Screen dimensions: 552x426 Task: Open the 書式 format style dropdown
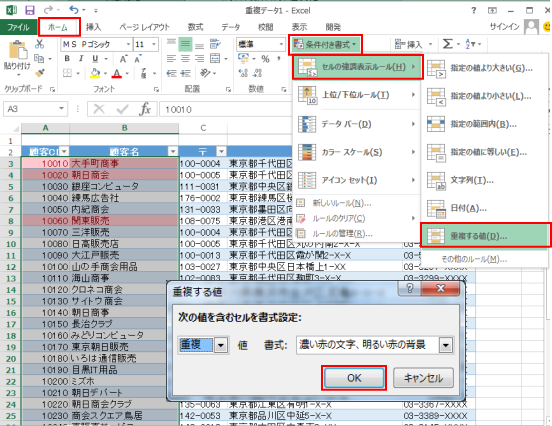[x=446, y=345]
